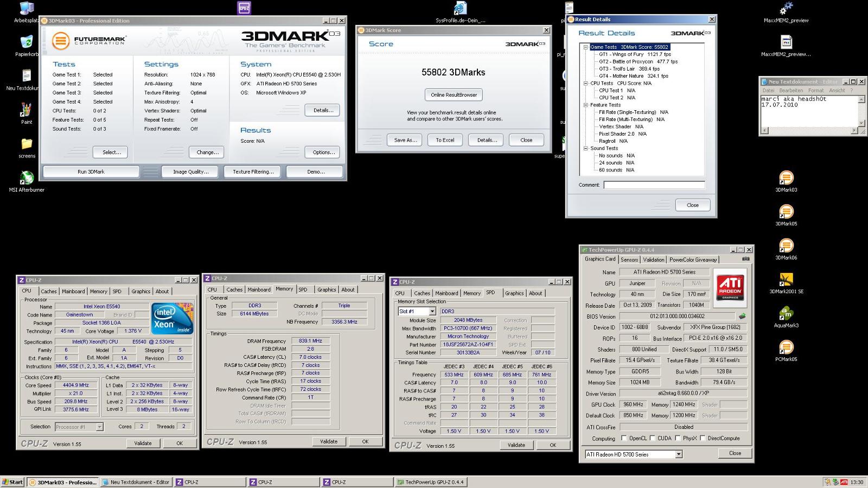Select the Paint desktop shortcut
The width and height of the screenshot is (868, 488).
click(26, 109)
